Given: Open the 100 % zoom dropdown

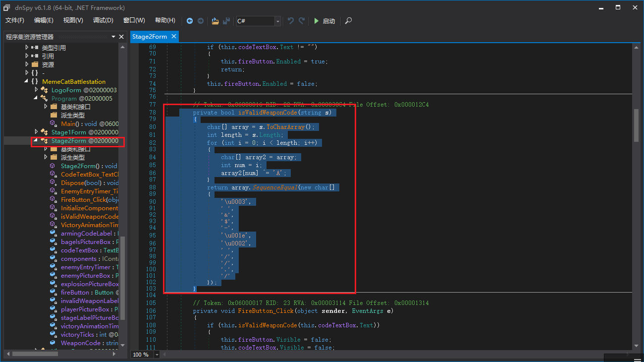Looking at the screenshot, I should 157,355.
